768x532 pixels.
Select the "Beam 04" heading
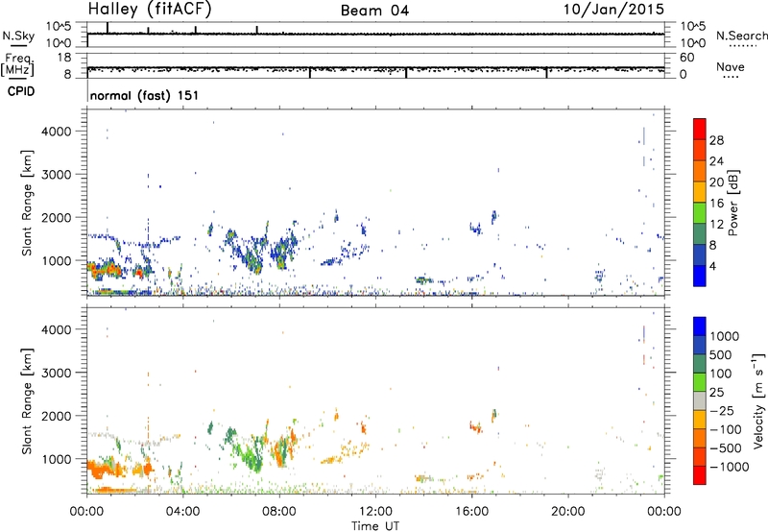[374, 11]
